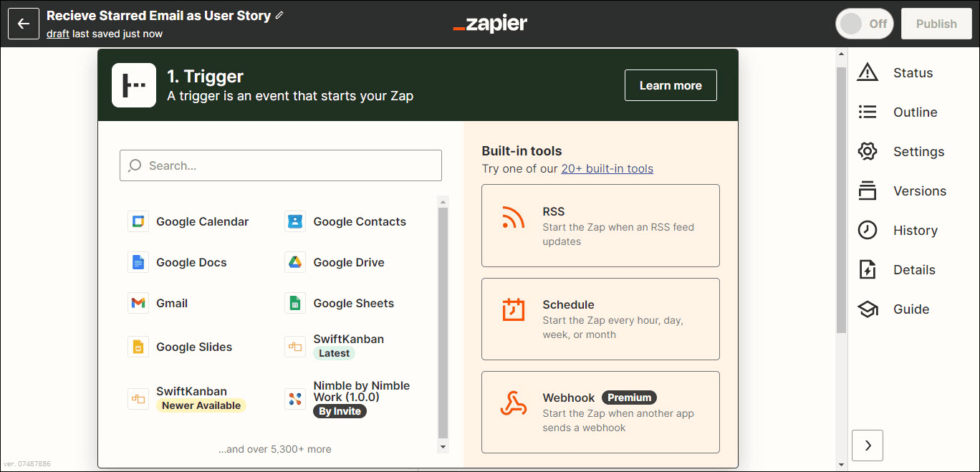Open Settings gear in sidebar
The image size is (980, 472).
tap(868, 151)
